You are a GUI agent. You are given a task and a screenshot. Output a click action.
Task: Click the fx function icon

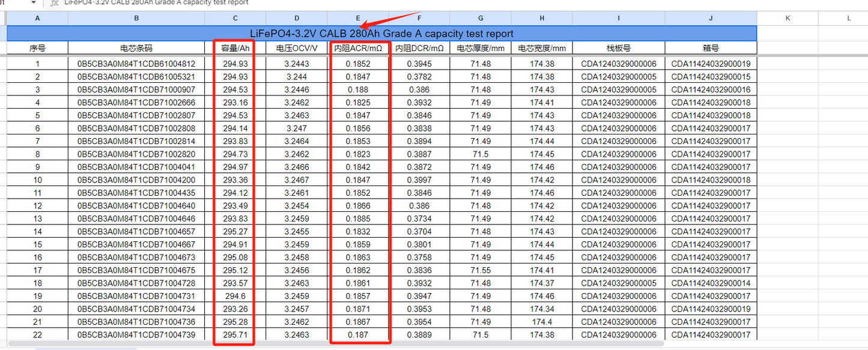pos(55,2)
